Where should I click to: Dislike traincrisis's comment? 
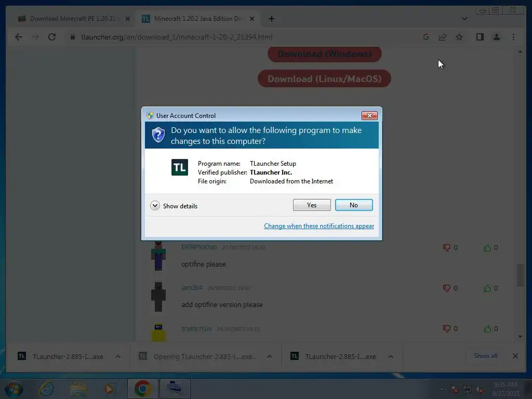pyautogui.click(x=446, y=328)
